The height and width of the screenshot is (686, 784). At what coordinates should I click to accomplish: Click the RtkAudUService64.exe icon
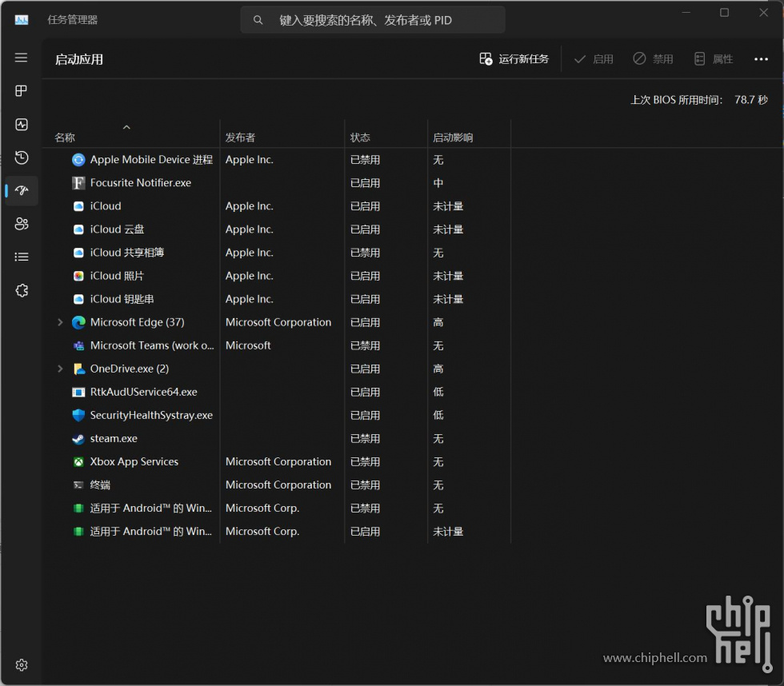(78, 393)
